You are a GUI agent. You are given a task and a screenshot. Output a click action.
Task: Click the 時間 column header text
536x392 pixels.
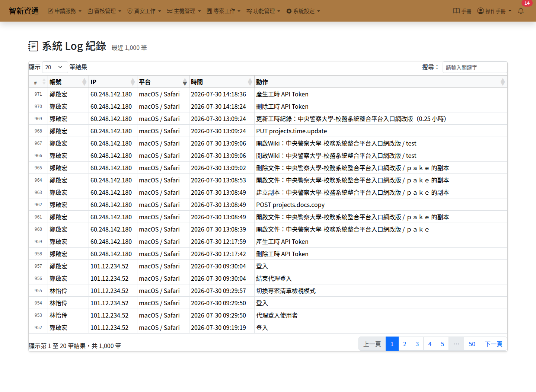point(197,82)
